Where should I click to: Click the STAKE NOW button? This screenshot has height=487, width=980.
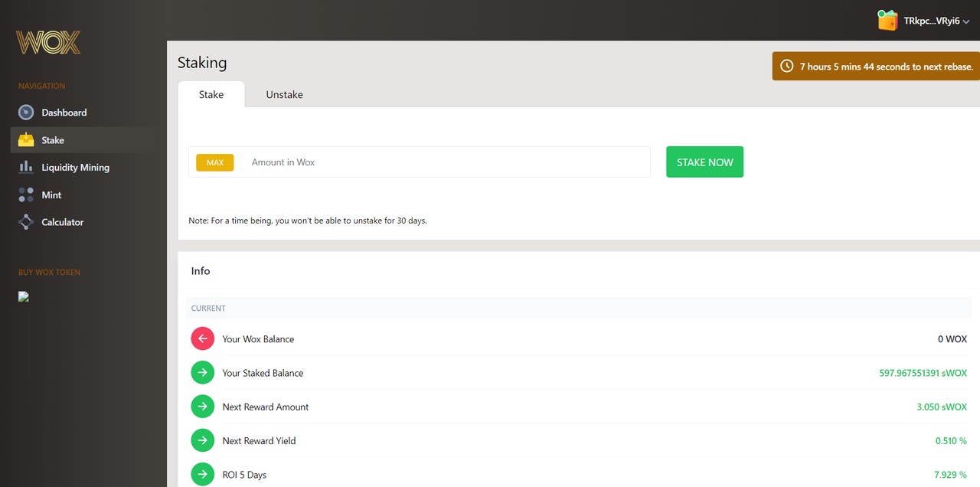[704, 162]
